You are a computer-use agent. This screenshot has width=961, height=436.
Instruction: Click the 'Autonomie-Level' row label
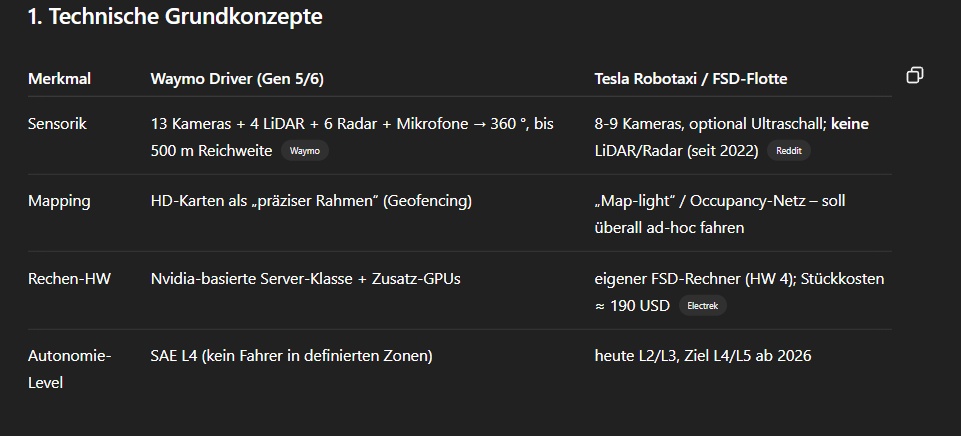pos(69,369)
